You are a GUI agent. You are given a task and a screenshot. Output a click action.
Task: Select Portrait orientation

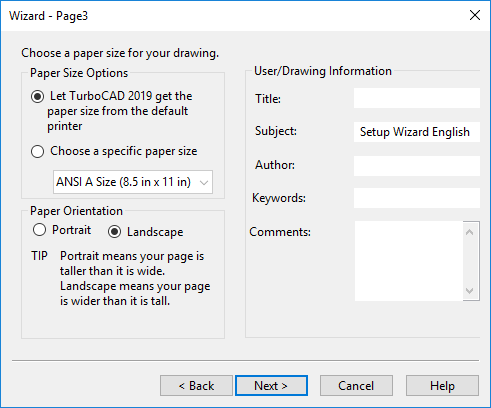(x=39, y=230)
